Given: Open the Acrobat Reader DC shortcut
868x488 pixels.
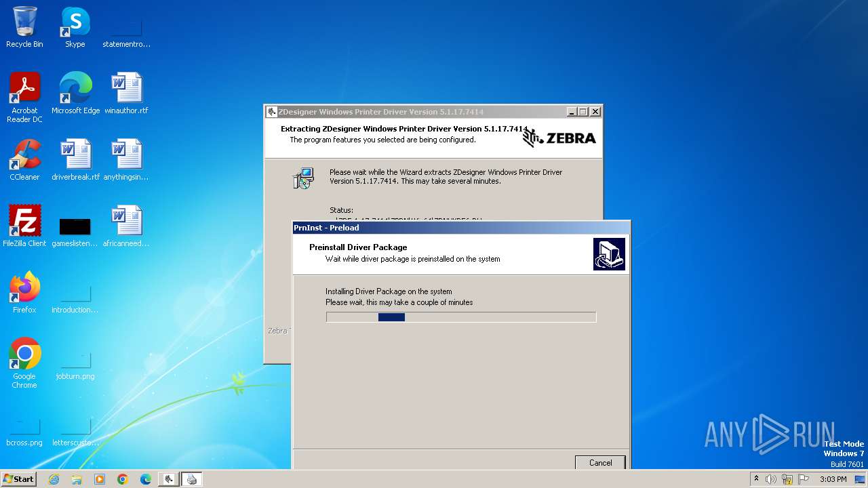Looking at the screenshot, I should [x=24, y=97].
